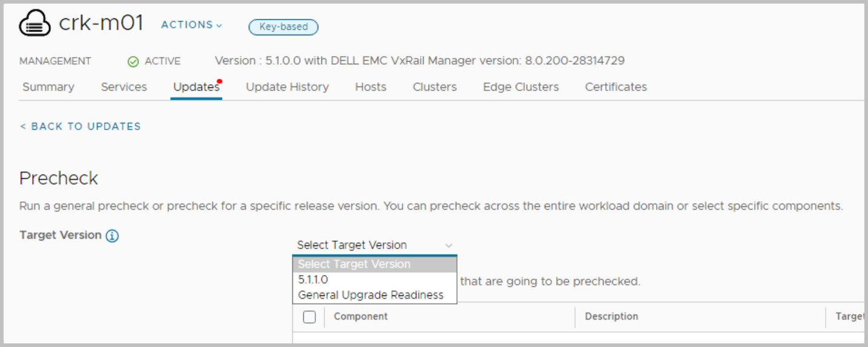Click the Target Version info icon

(x=112, y=236)
